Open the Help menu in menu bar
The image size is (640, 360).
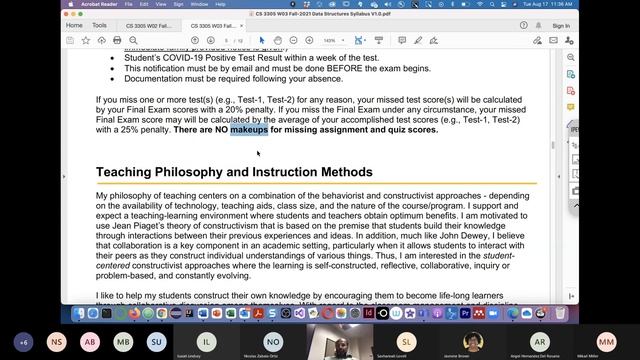(220, 4)
